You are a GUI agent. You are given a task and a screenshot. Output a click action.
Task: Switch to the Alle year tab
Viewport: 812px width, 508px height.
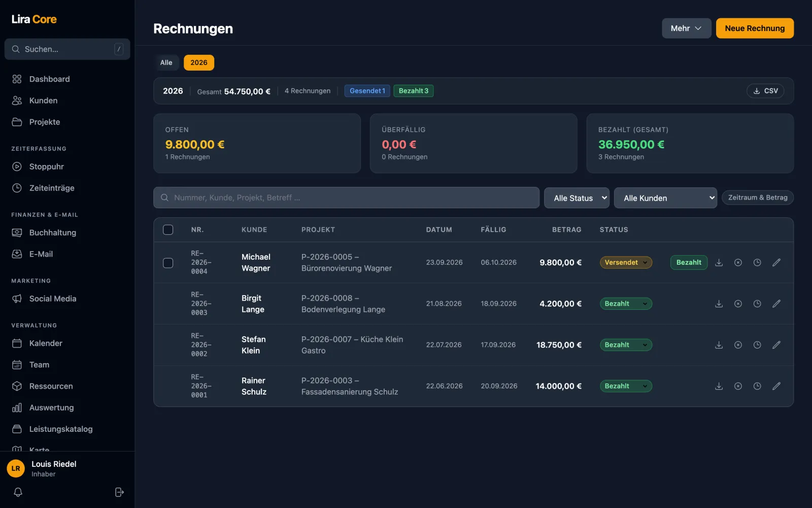tap(166, 62)
